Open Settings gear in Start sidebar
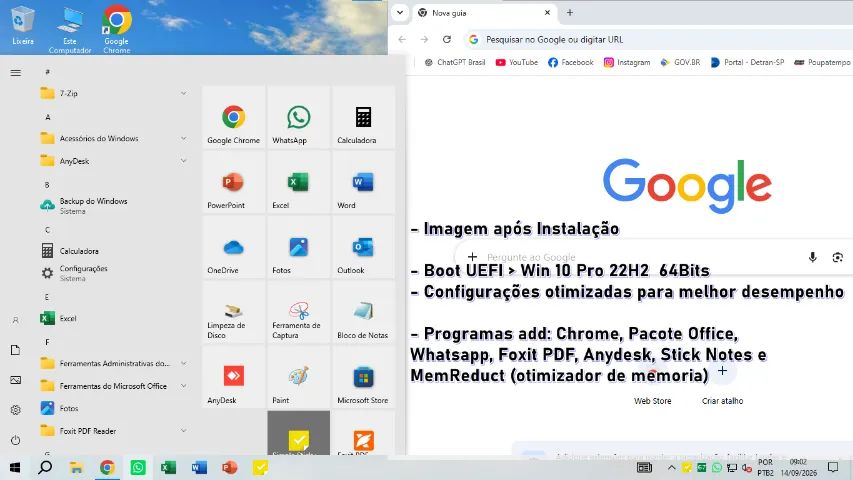This screenshot has height=480, width=853. click(x=16, y=410)
